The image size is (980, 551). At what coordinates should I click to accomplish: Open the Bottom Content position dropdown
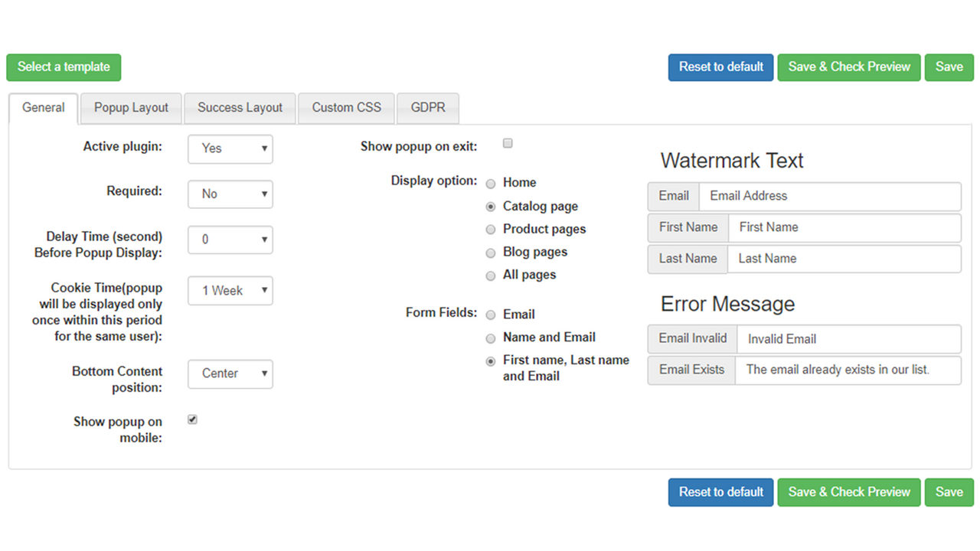230,373
